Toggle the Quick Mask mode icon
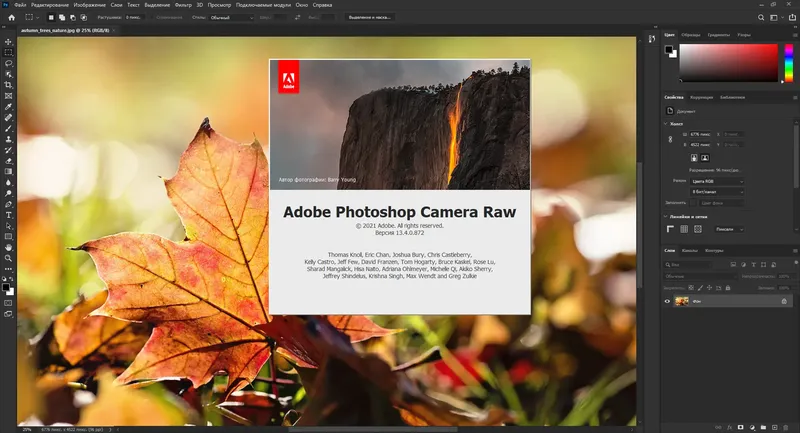Viewport: 800px width, 433px height. click(x=8, y=303)
